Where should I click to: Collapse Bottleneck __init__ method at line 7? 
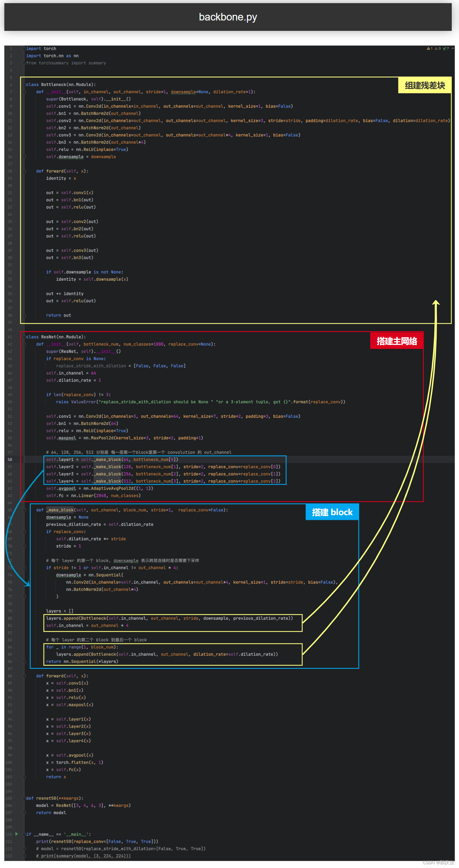coord(24,92)
